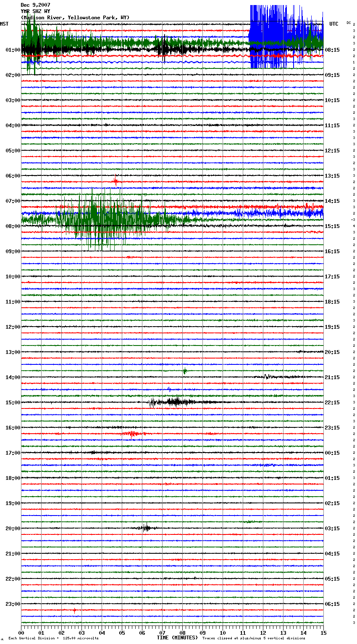The height and width of the screenshot is (644, 357).
Task: Click minute '03' on the bottom axis
Action: (81, 633)
